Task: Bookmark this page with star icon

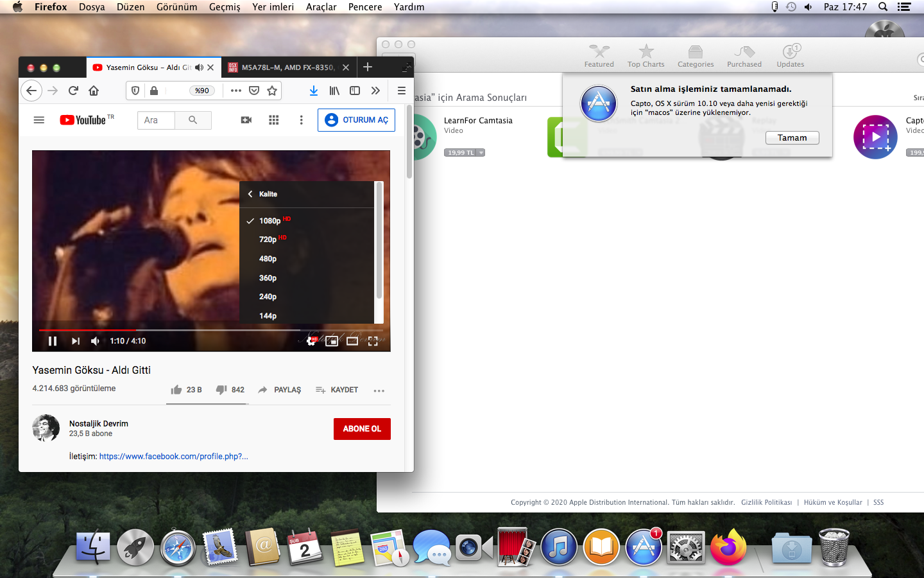Action: 272,91
